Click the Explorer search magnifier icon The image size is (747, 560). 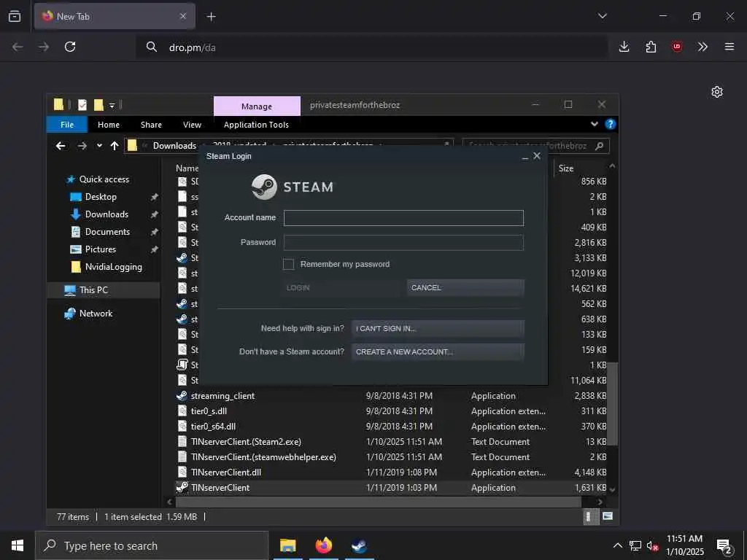point(600,146)
